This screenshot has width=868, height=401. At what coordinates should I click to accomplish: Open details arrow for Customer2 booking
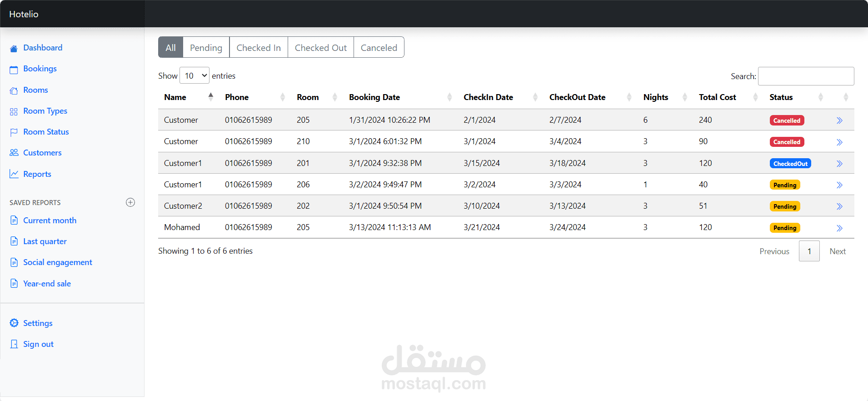click(839, 206)
